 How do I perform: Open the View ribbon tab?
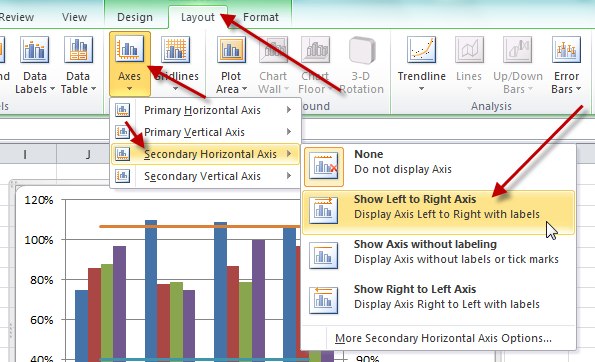tap(74, 17)
